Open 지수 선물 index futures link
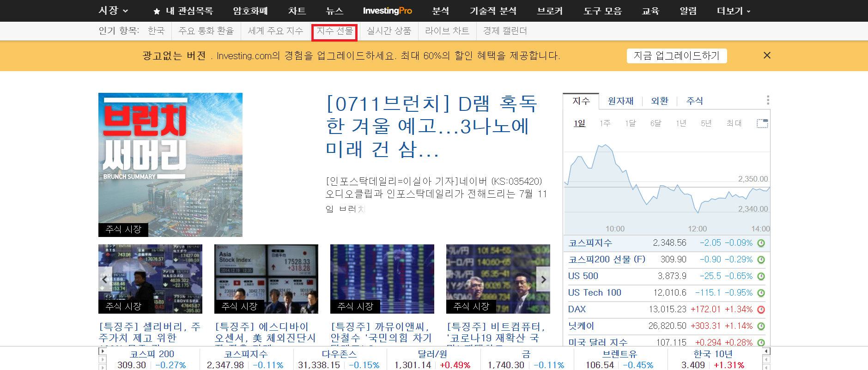Image resolution: width=868 pixels, height=370 pixels. (334, 31)
